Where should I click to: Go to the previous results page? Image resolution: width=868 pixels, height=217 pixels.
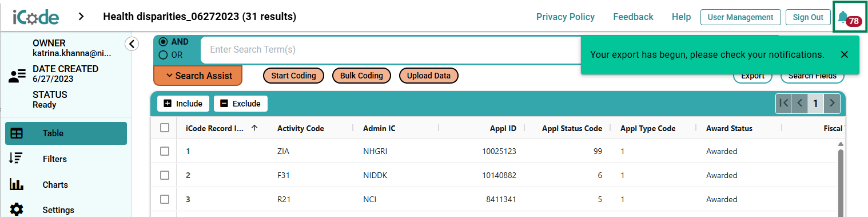800,103
